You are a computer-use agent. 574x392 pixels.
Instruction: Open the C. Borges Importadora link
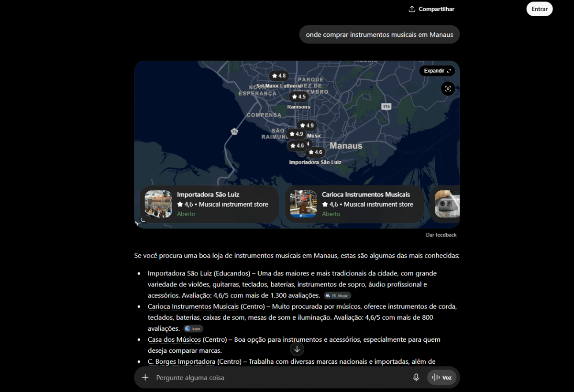181,361
